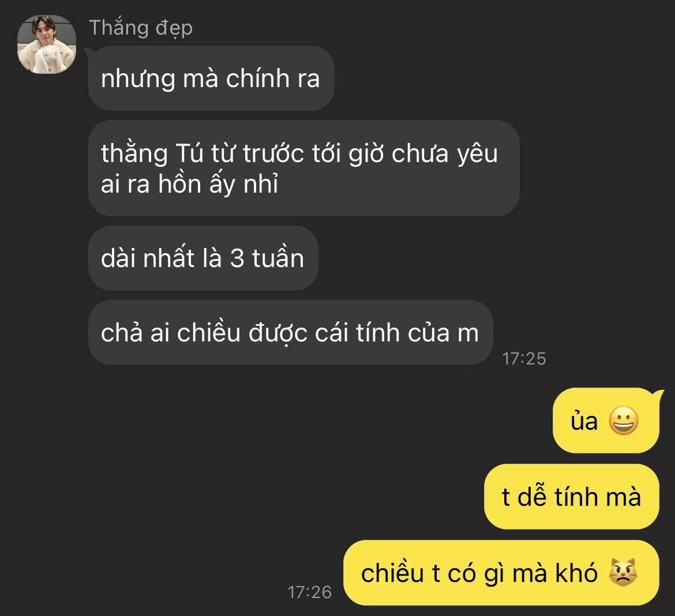
Task: Tap the bubble tail of the 'ủa' message
Action: [x=659, y=395]
